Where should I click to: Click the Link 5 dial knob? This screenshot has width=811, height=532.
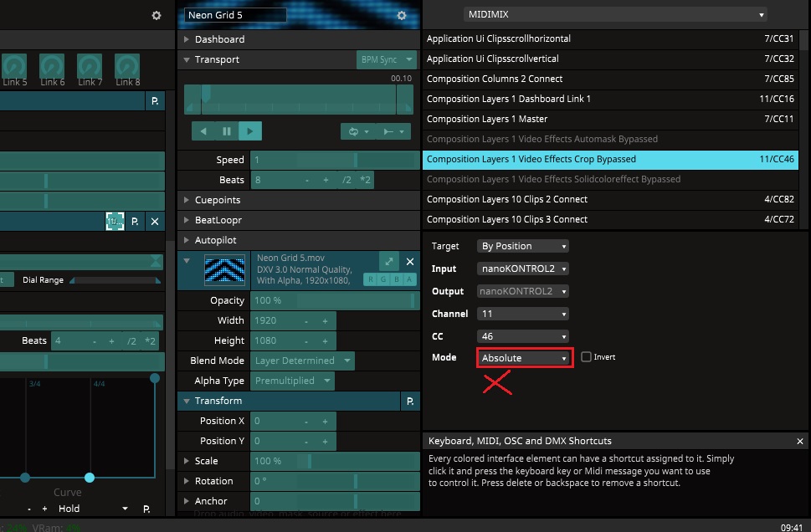pyautogui.click(x=14, y=66)
